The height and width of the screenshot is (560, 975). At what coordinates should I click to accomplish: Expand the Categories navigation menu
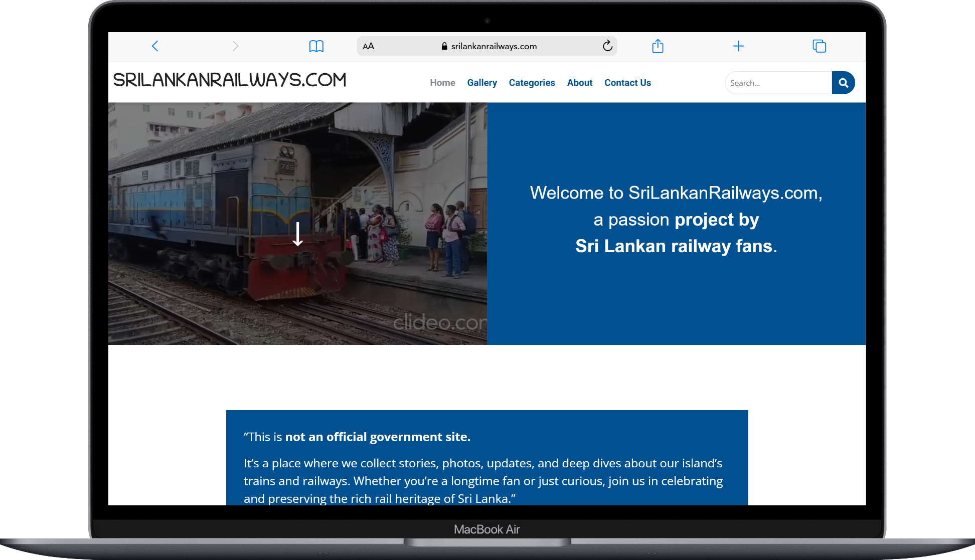(x=532, y=83)
